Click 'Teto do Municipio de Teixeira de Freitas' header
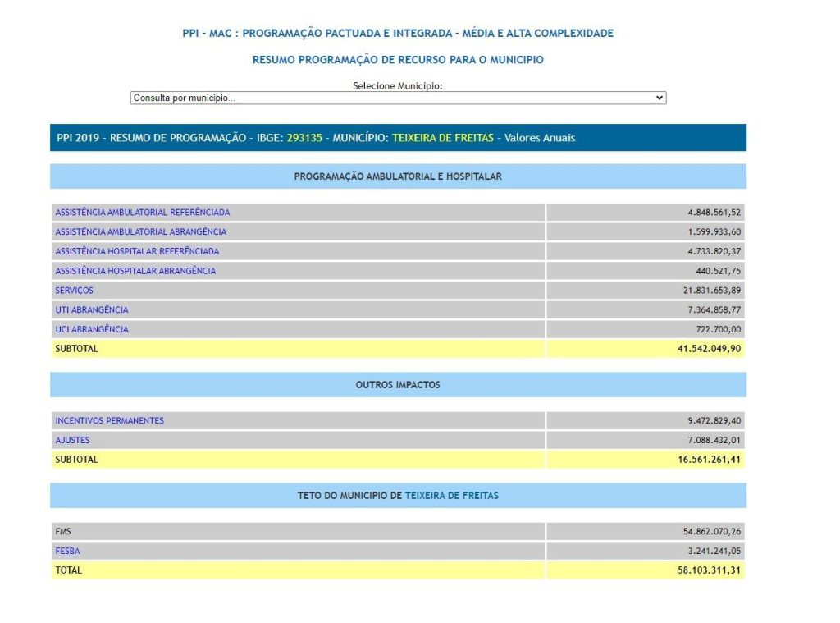 click(x=398, y=496)
